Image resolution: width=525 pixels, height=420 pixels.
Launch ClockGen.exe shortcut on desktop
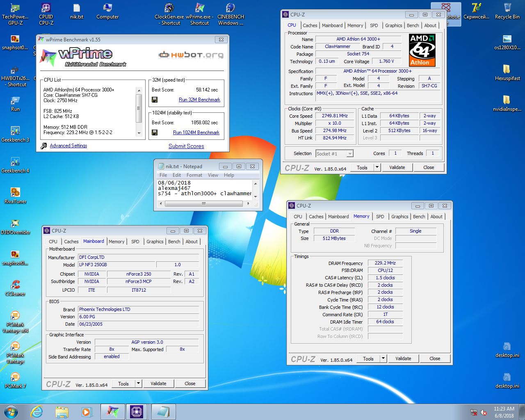tap(169, 14)
